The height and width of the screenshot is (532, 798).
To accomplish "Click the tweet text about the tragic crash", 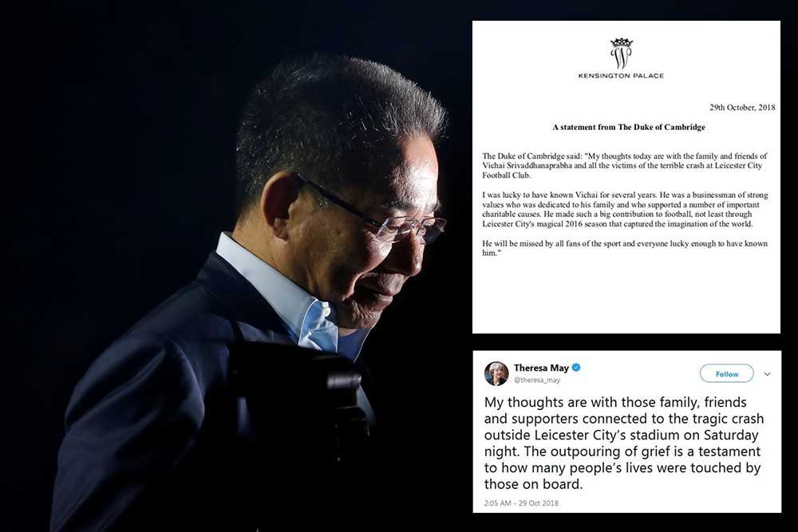I will pos(623,443).
